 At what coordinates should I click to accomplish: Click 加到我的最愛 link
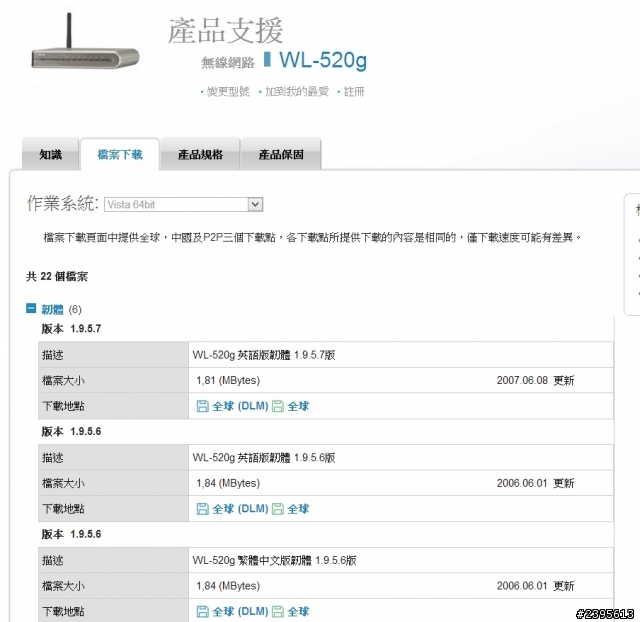297,91
